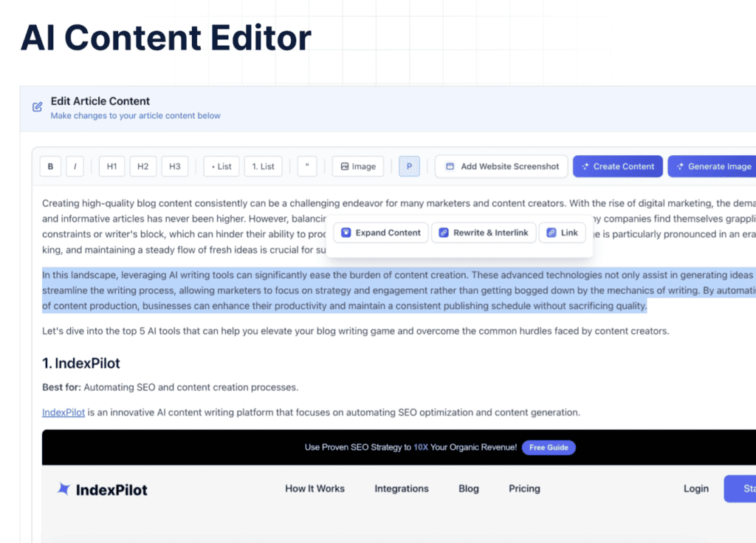Viewport: 756px width, 543px height.
Task: Choose Expand Content in popup toolbar
Action: click(x=380, y=233)
